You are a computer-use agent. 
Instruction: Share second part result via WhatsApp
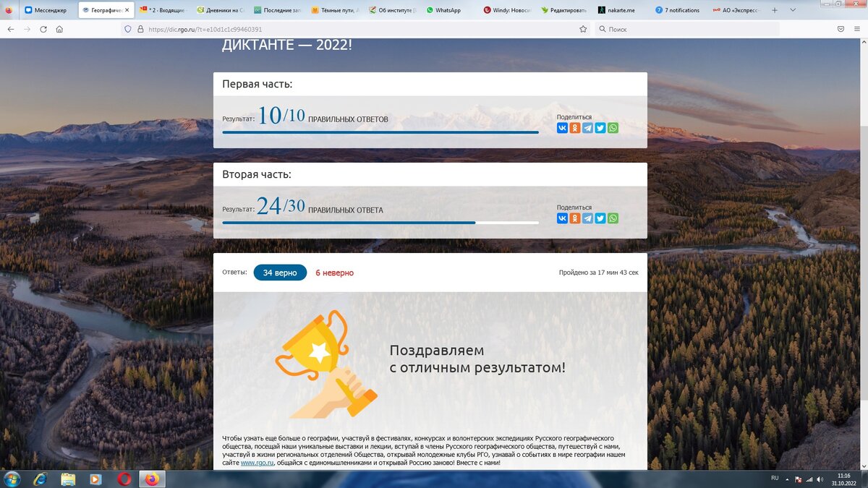click(x=613, y=218)
